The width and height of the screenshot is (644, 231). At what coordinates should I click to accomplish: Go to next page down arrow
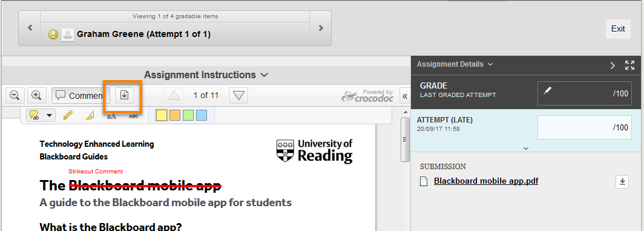coord(238,96)
